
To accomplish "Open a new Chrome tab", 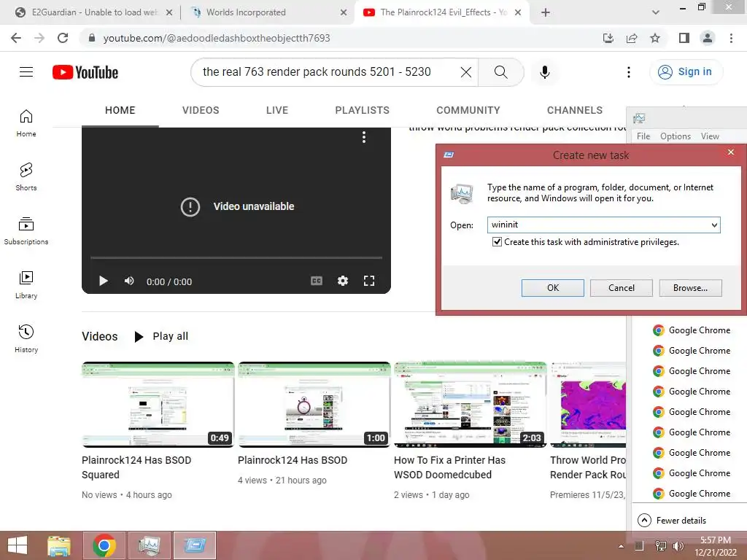I will [x=546, y=12].
